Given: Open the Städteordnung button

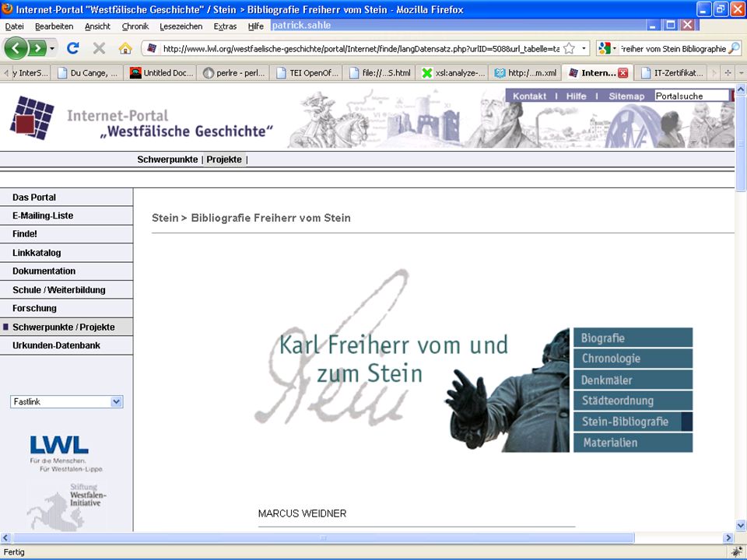Looking at the screenshot, I should pos(633,401).
